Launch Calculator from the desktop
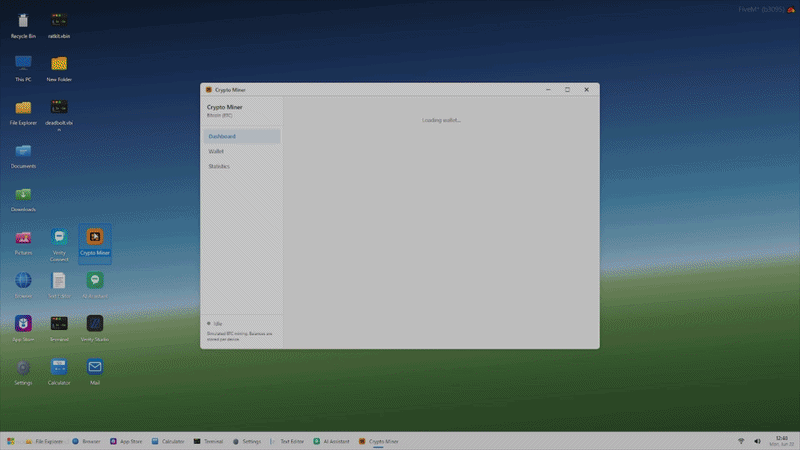 59,373
